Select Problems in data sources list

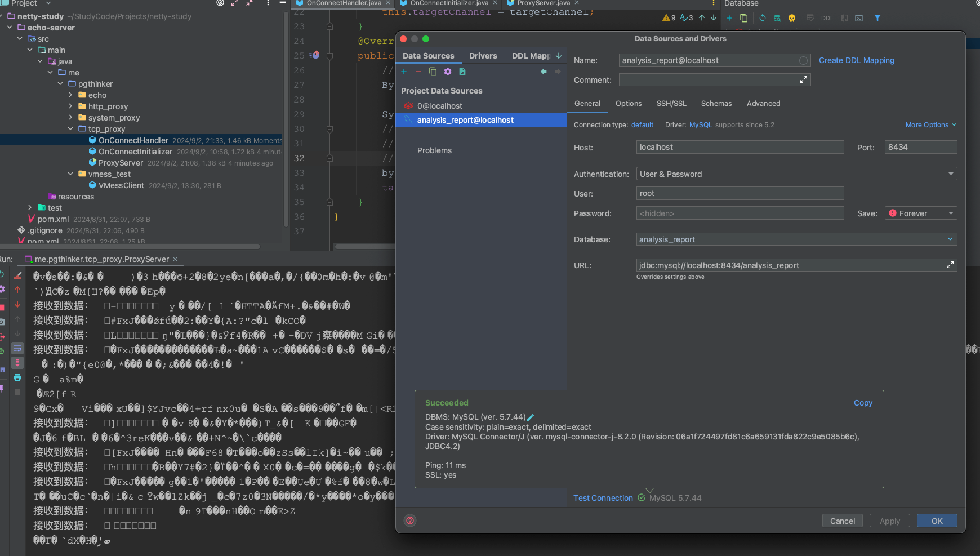[x=434, y=150]
